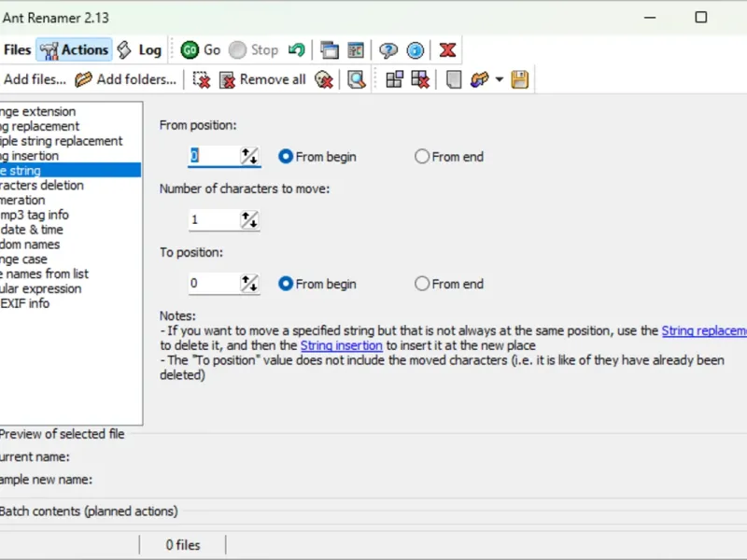The image size is (747, 560).
Task: Maximize the Ant Renamer window
Action: [701, 18]
